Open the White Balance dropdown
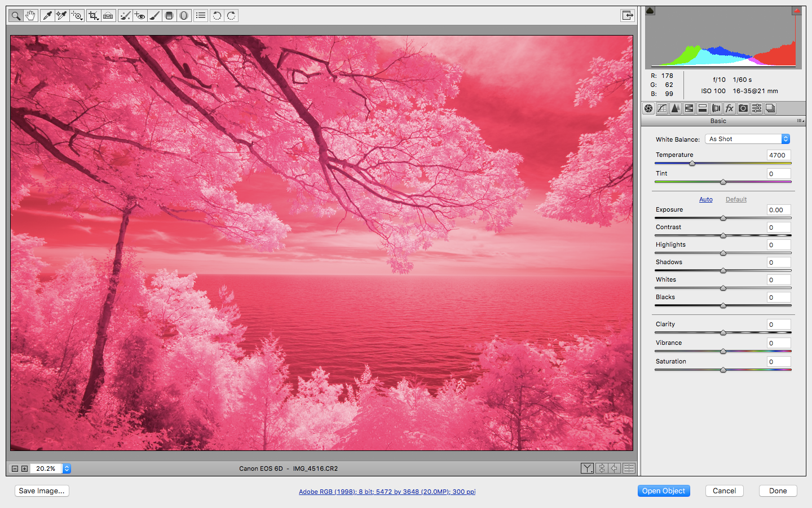 tap(747, 139)
